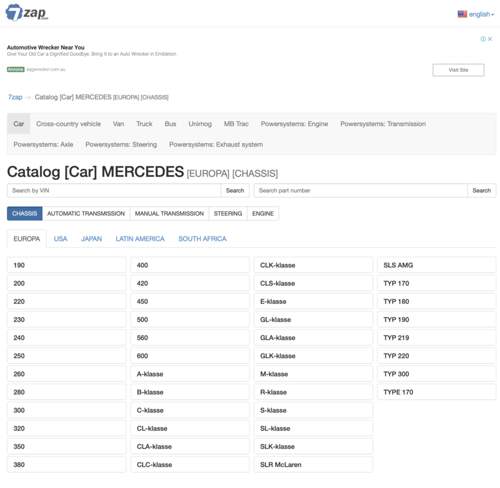Select the Car category tab

19,124
